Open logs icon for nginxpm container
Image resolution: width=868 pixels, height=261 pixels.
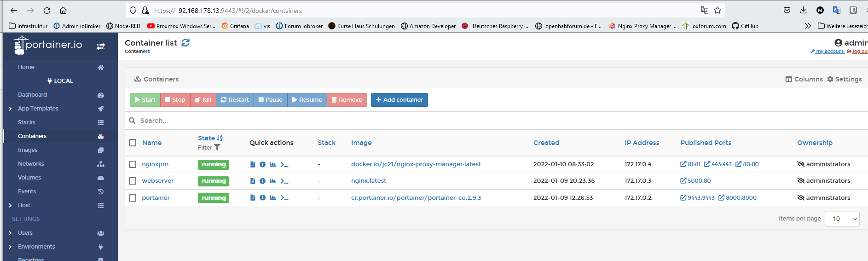[x=253, y=164]
